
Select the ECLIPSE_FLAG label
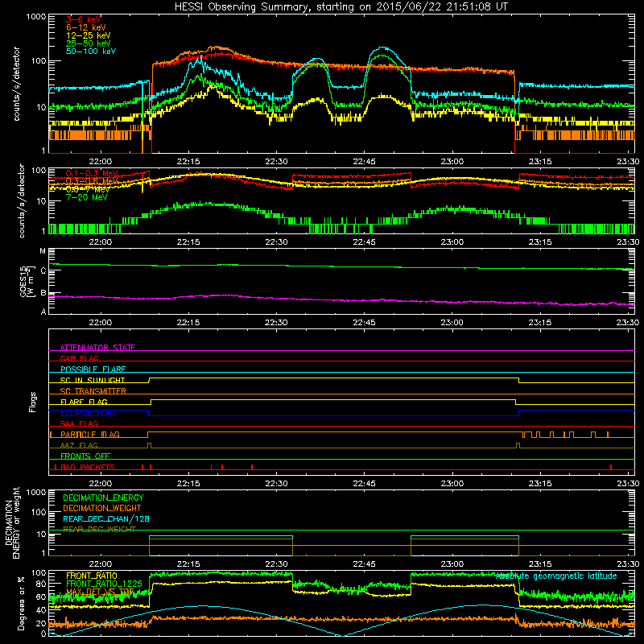pyautogui.click(x=88, y=413)
